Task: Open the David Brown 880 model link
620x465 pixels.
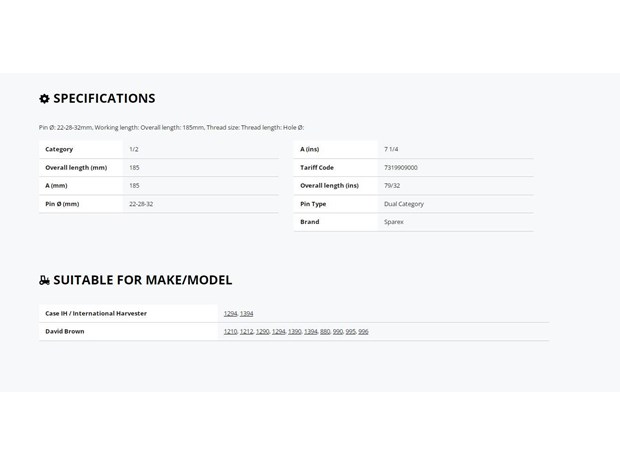Action: tap(325, 332)
